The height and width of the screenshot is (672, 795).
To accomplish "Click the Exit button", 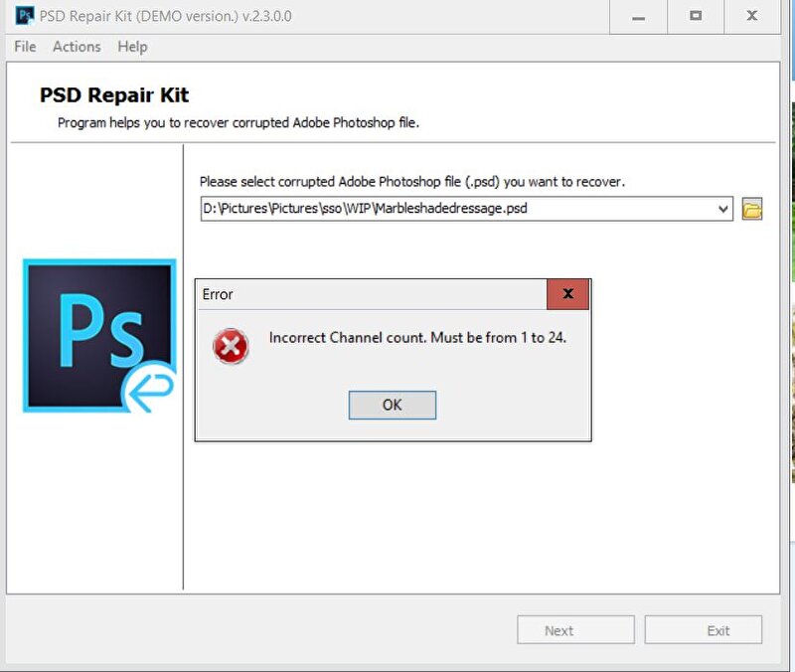I will [704, 630].
